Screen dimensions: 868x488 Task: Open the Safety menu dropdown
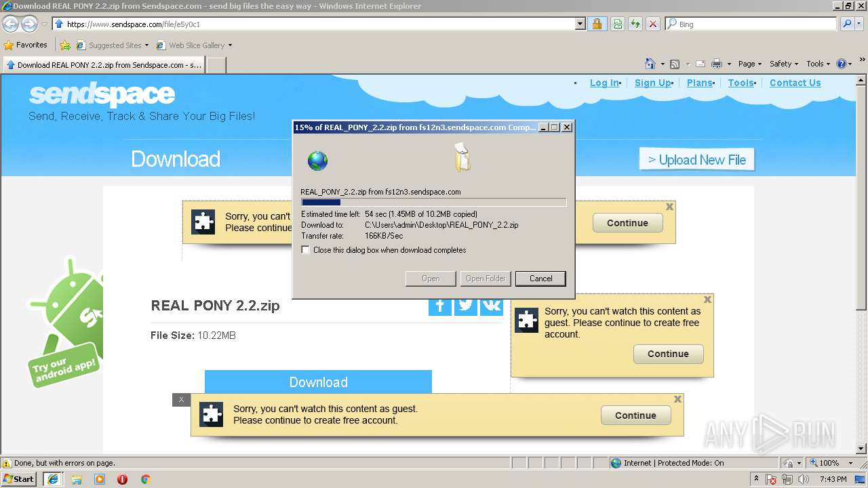coord(784,64)
